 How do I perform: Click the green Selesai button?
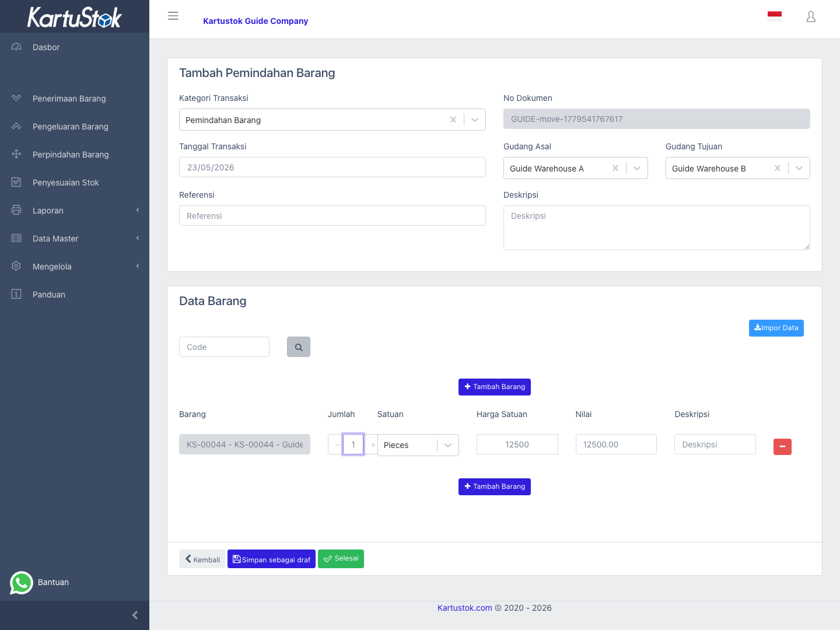point(341,559)
